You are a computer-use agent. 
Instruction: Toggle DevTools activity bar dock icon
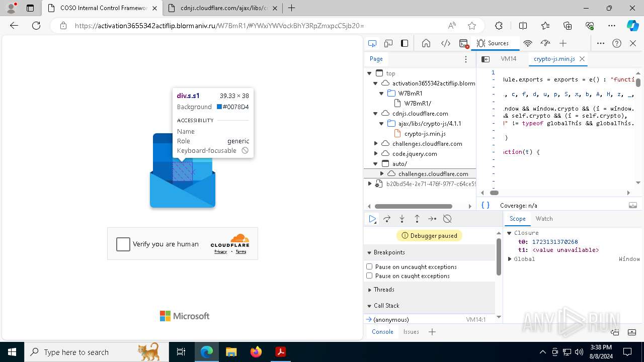point(405,43)
